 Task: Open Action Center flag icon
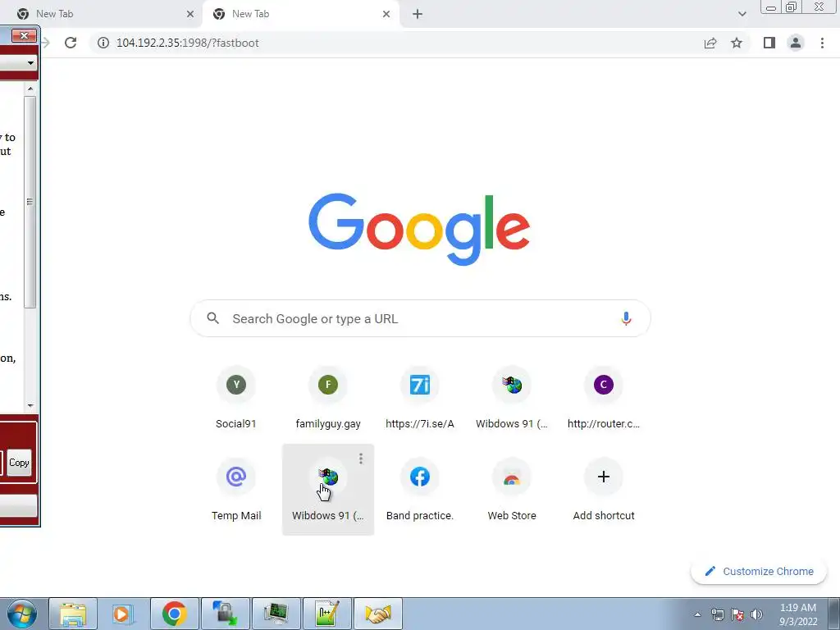(737, 614)
